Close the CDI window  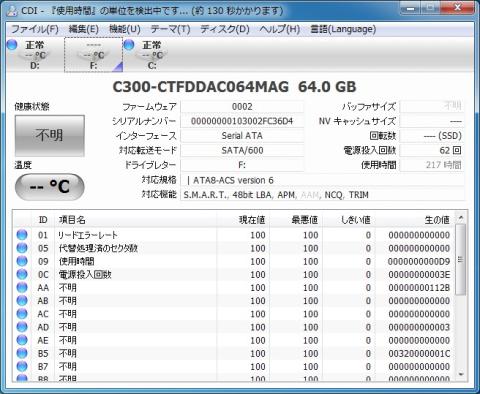click(458, 7)
